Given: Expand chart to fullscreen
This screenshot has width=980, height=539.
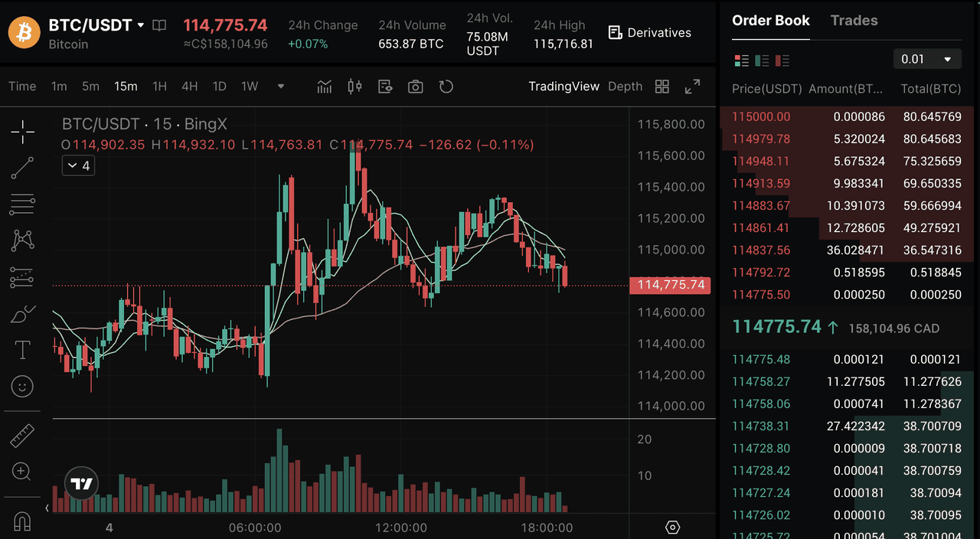Looking at the screenshot, I should click(692, 87).
